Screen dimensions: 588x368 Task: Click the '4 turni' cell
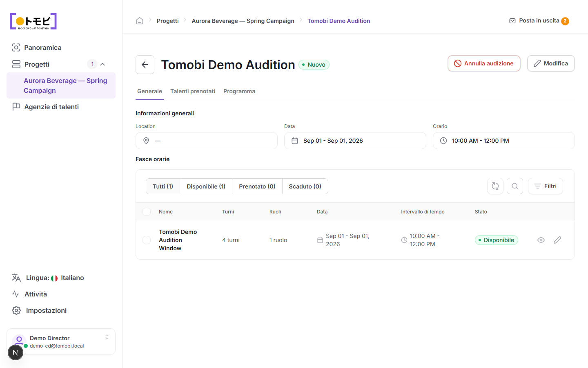tap(231, 240)
